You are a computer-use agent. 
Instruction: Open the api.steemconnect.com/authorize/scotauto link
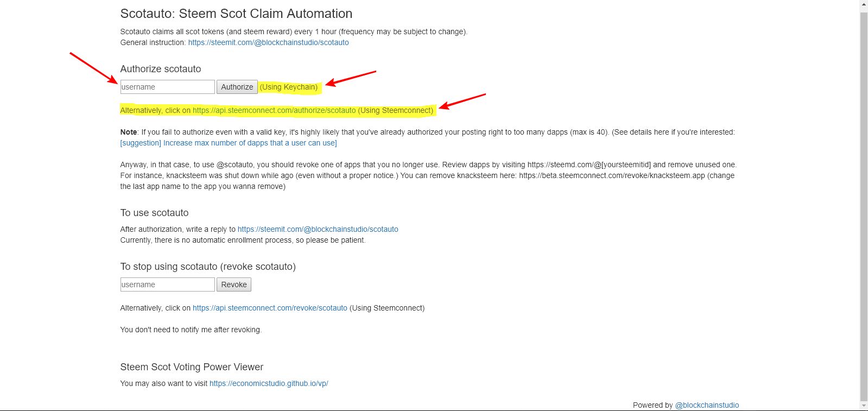coord(274,110)
